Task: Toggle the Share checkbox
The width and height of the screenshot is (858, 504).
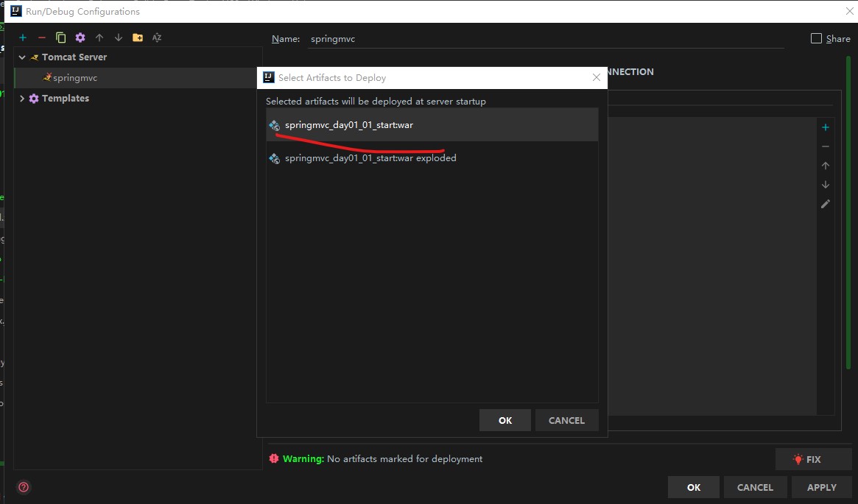Action: click(x=816, y=38)
